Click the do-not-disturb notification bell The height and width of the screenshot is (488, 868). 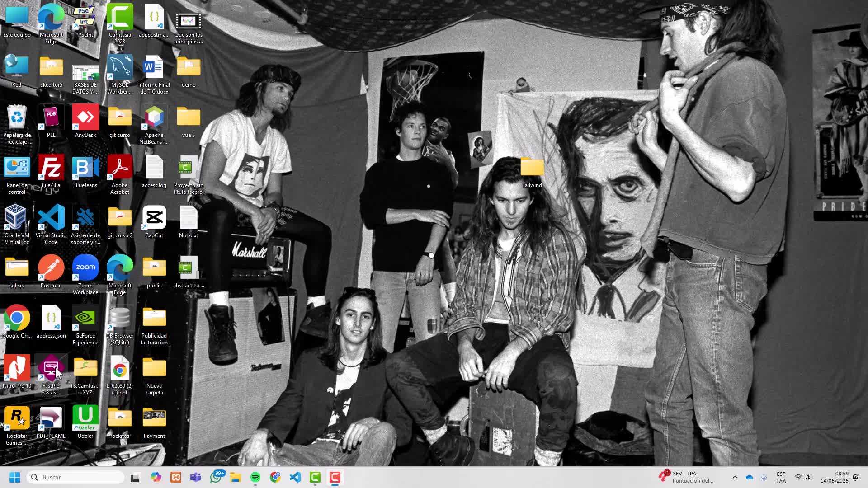coord(855,477)
